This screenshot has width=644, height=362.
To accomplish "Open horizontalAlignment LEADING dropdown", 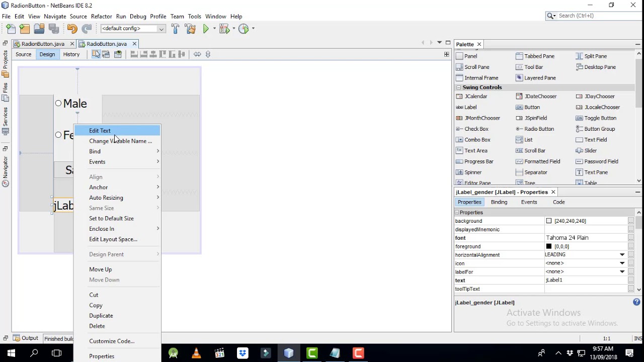I will tap(622, 255).
